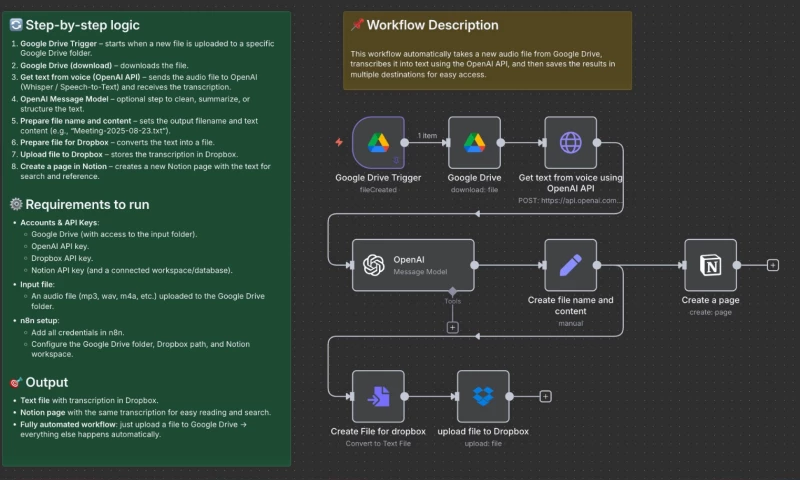Select the Google Drive Trigger node icon

tap(378, 142)
